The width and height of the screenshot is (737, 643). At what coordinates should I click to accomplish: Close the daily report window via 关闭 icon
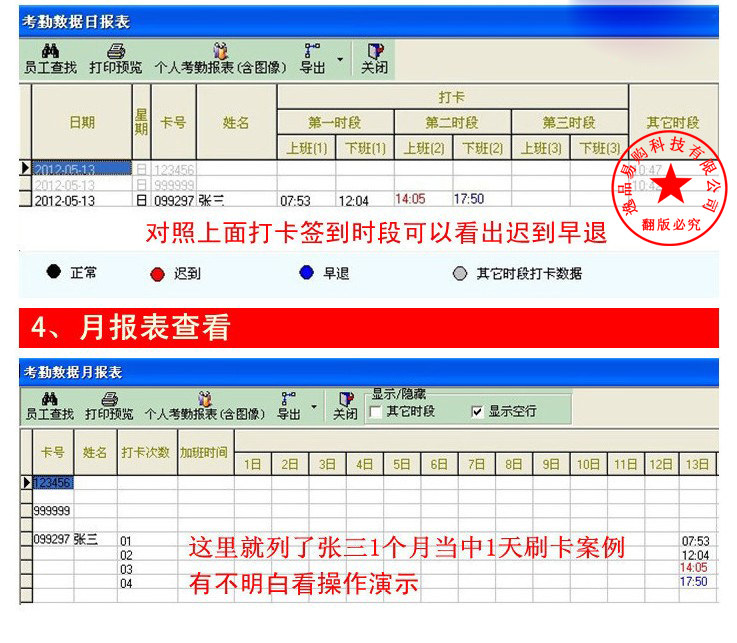[375, 59]
